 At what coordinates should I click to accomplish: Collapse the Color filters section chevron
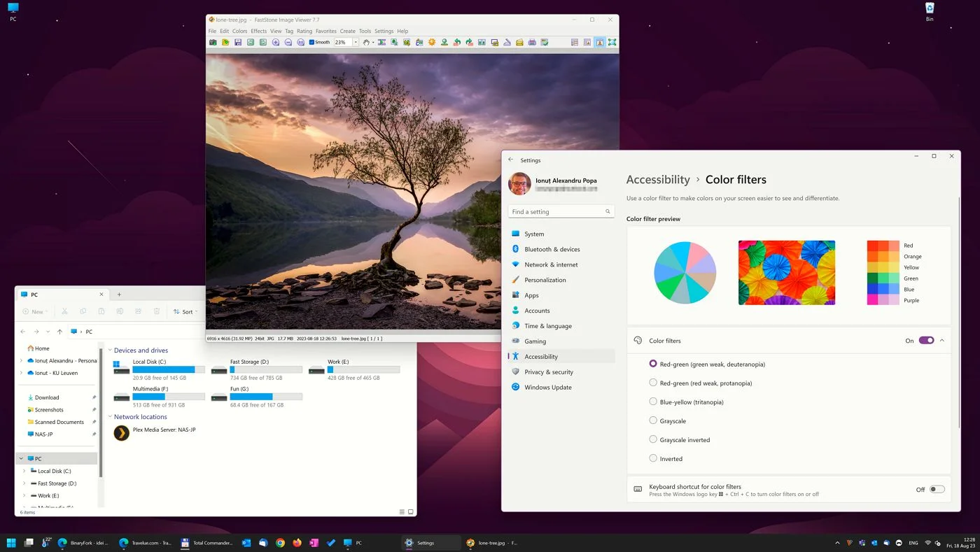942,341
